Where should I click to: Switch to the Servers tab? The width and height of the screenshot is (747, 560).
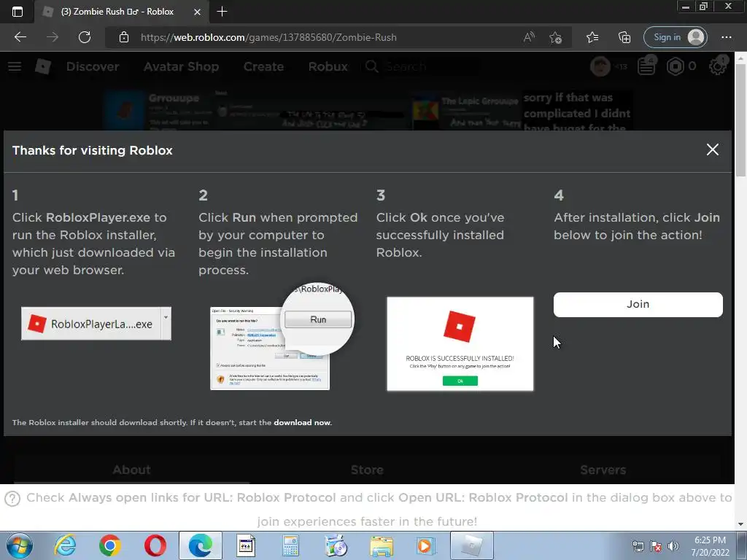603,470
